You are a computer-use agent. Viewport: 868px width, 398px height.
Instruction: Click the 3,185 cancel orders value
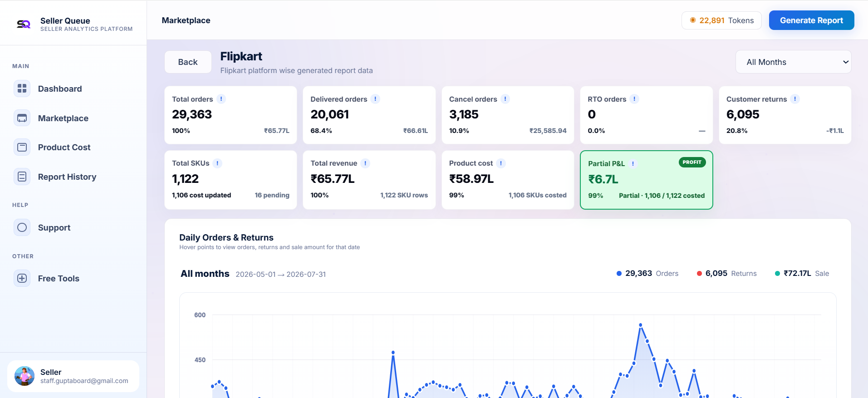[x=464, y=114]
